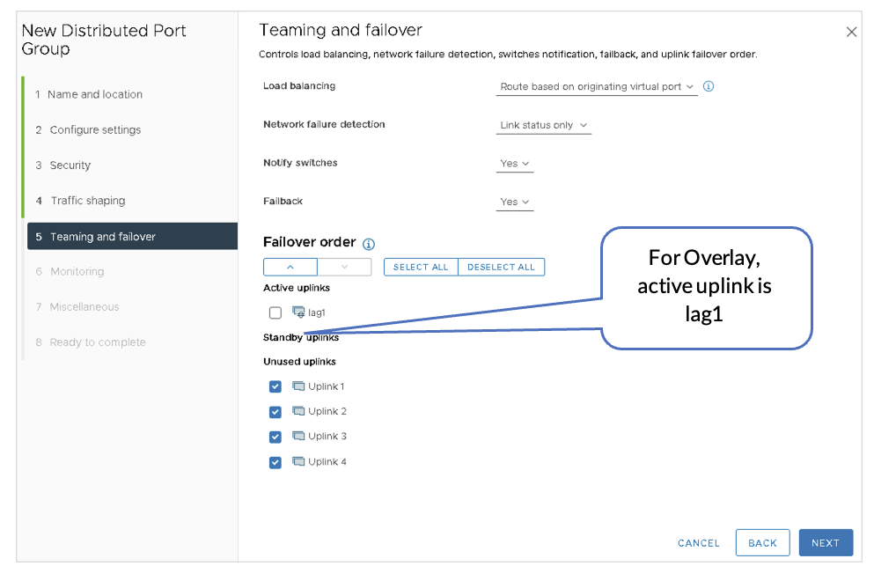Viewport: 896px width, 588px height.
Task: Uncheck the Uplink 4 checkbox
Action: click(275, 462)
